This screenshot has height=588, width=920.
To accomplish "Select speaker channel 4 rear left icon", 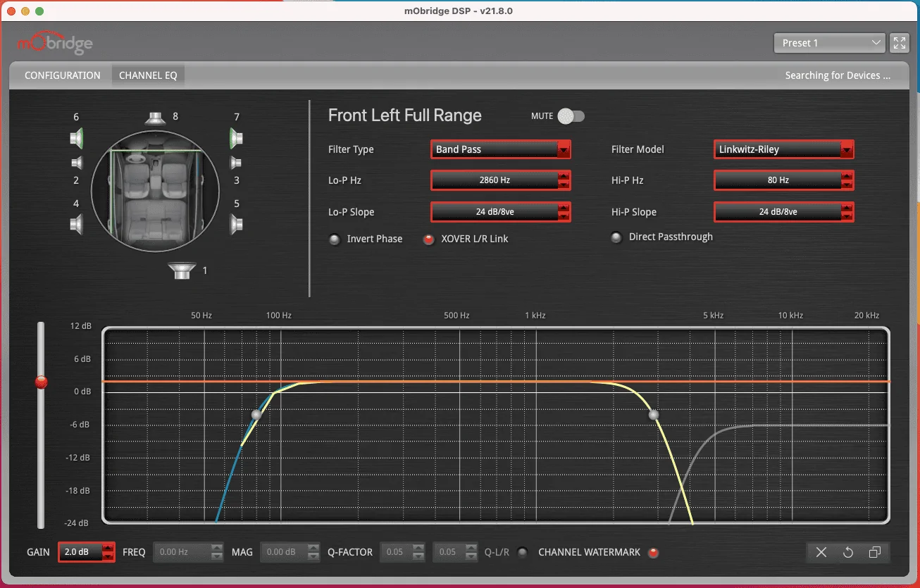I will tap(77, 225).
